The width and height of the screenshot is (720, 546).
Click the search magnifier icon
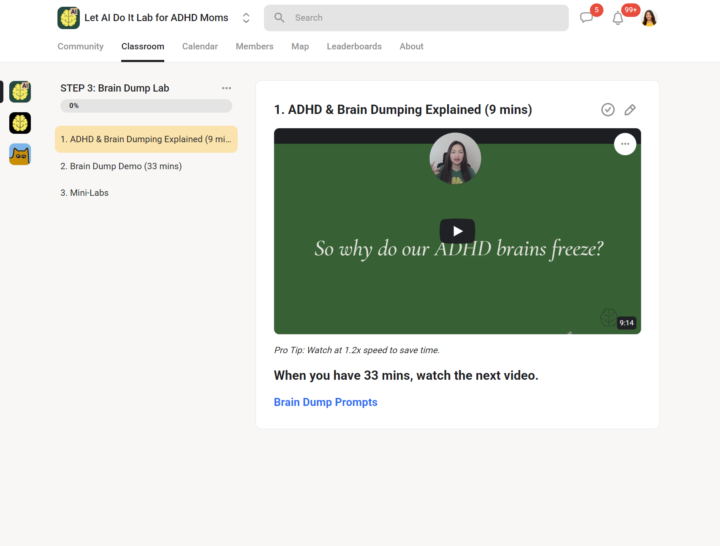click(279, 18)
